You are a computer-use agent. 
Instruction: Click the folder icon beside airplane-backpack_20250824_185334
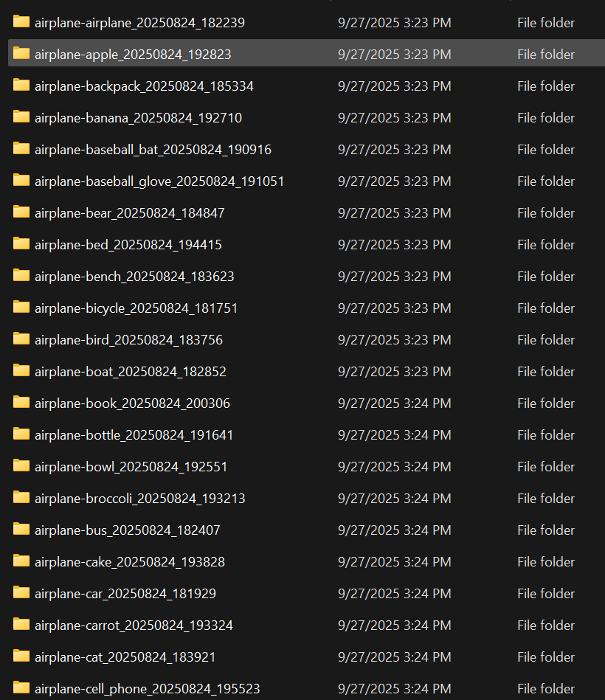[x=21, y=86]
